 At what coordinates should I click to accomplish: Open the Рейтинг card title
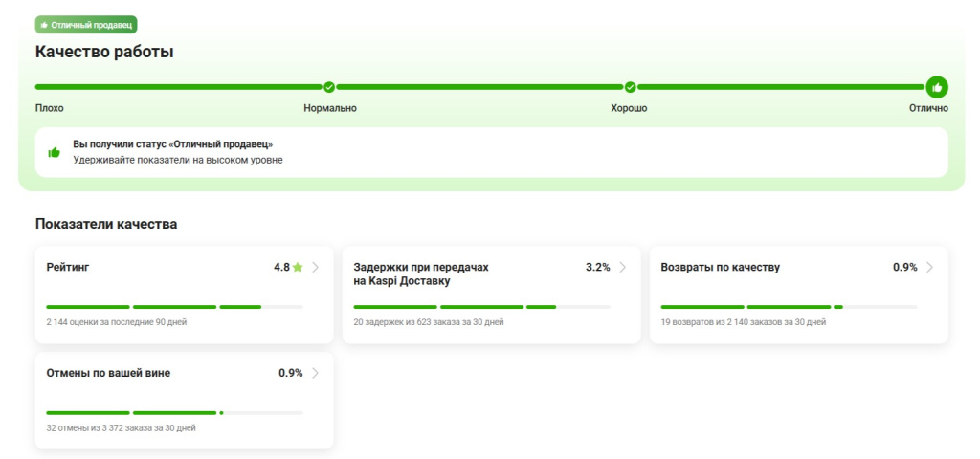click(68, 268)
